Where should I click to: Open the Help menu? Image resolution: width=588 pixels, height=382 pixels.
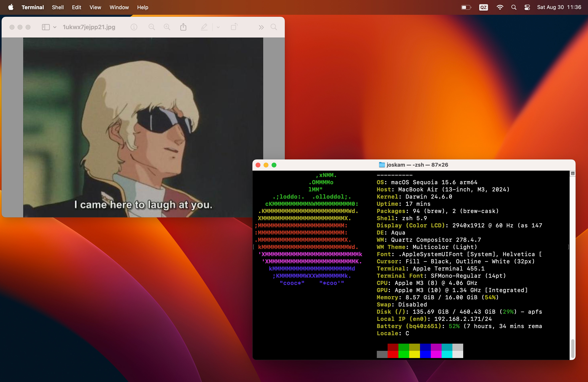click(x=143, y=7)
